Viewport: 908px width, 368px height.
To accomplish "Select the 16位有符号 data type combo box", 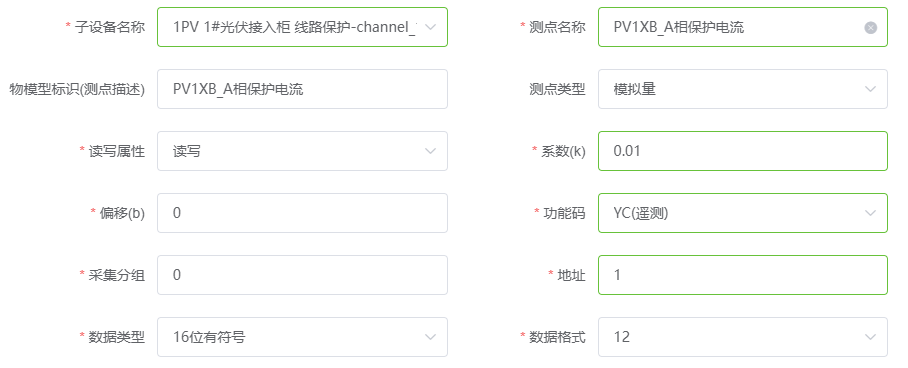I will click(x=302, y=337).
